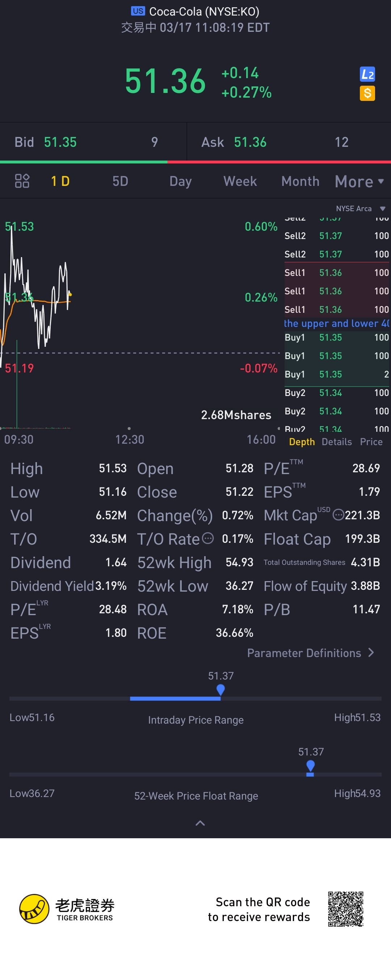Tap the Low36.27 52-week label
The image size is (391, 980).
coord(32,793)
